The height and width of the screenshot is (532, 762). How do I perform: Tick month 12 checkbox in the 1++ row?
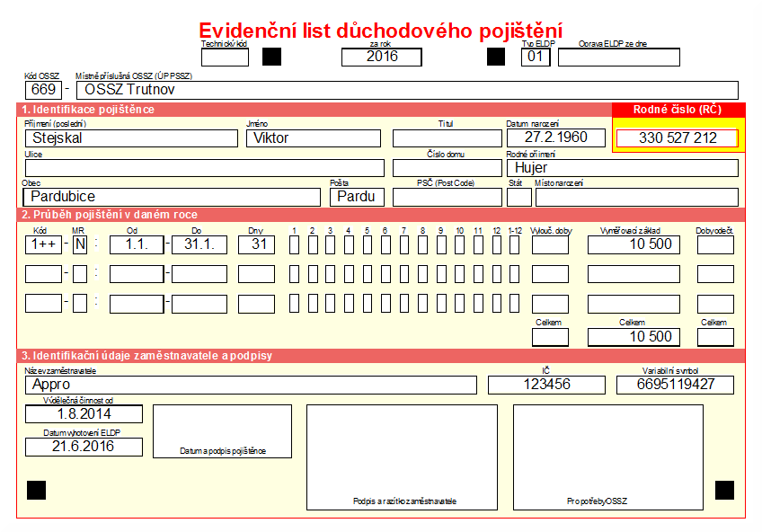tap(497, 244)
